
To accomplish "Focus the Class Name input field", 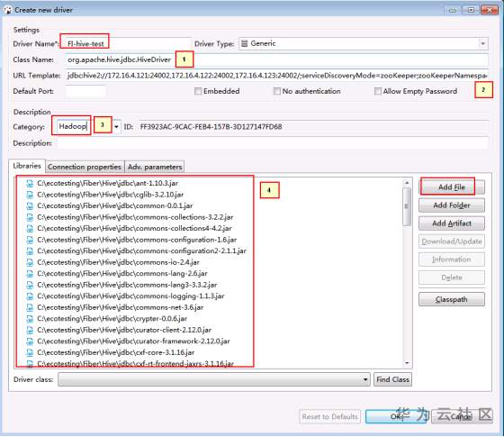I will pyautogui.click(x=276, y=59).
